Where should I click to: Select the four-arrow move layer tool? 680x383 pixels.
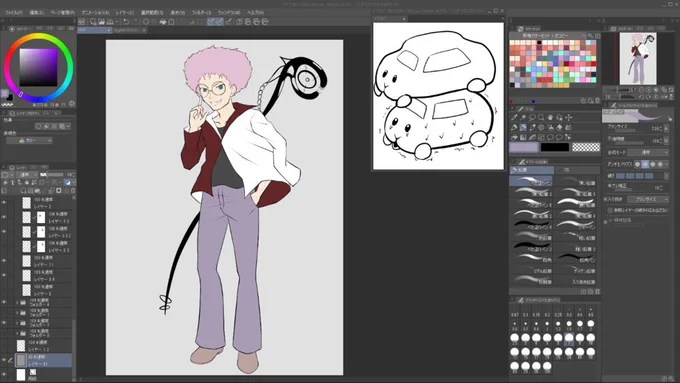click(x=569, y=118)
